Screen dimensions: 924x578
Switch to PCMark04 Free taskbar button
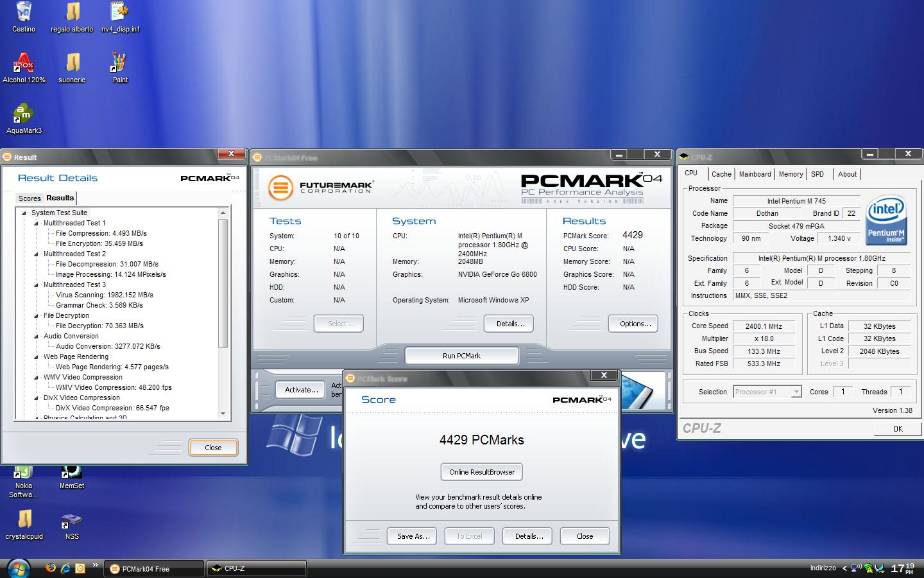[154, 568]
